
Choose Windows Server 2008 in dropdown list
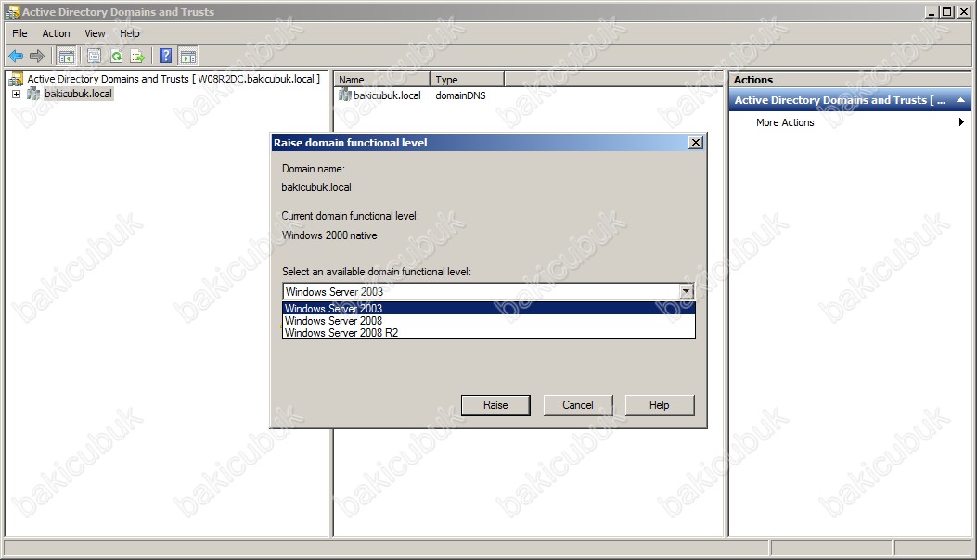[488, 320]
